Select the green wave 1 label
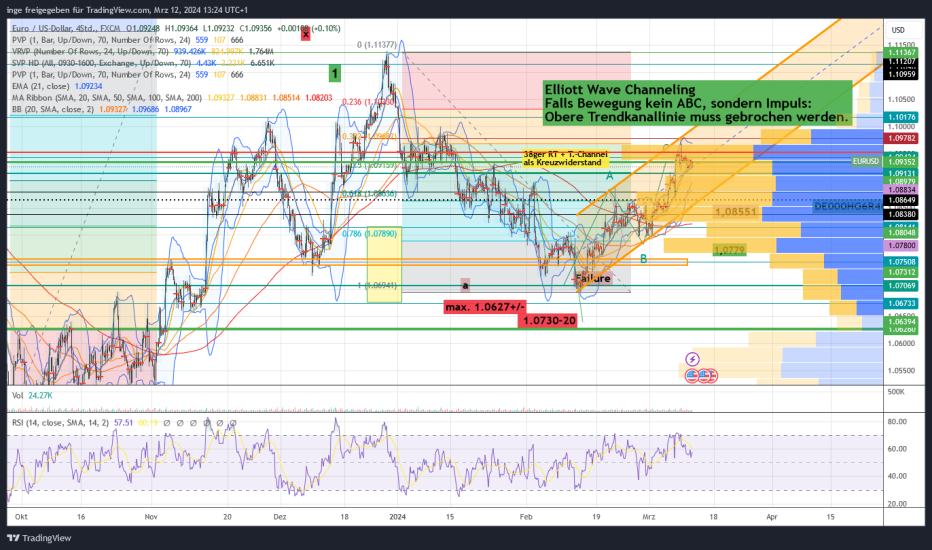The width and height of the screenshot is (932, 550). pos(335,72)
